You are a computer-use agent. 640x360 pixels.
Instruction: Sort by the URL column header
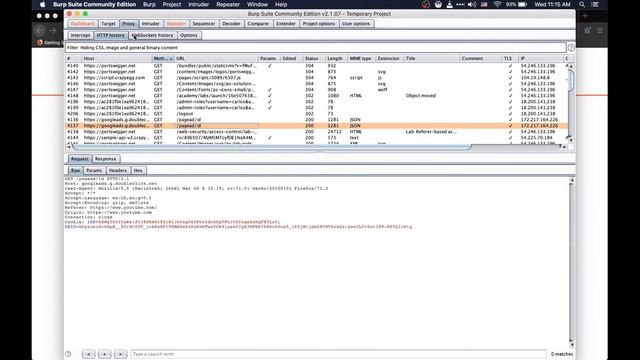216,58
